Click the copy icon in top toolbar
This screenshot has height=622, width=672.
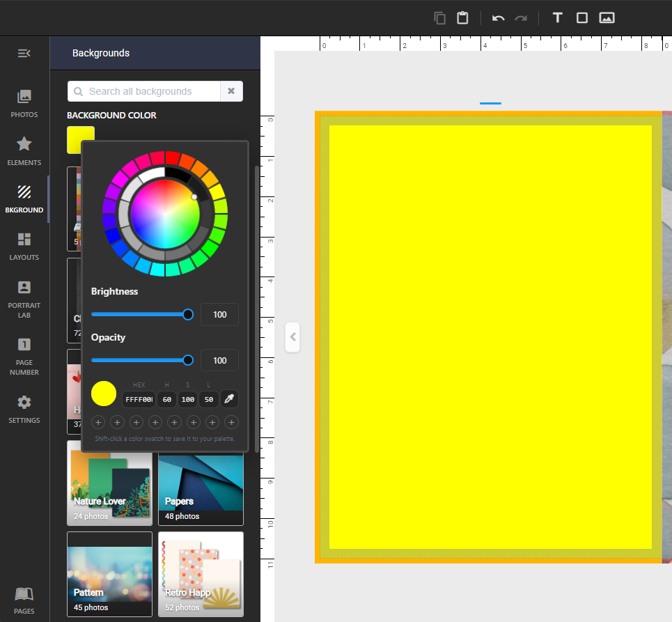tap(439, 18)
